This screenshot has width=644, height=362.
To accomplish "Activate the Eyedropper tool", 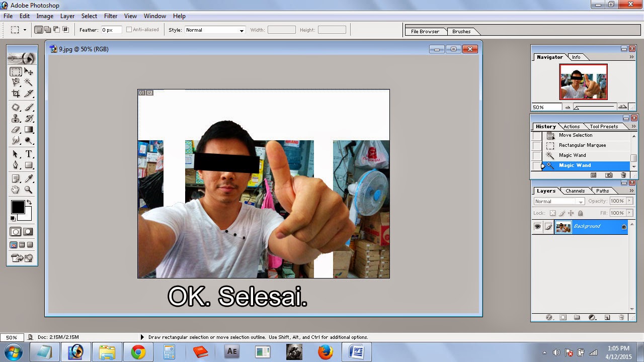I will 29,178.
